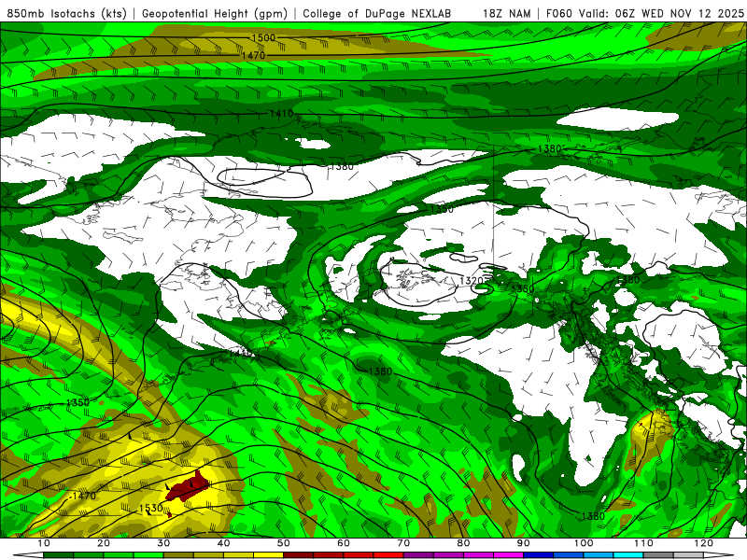Click the "10" value on the color scale

[x=43, y=543]
